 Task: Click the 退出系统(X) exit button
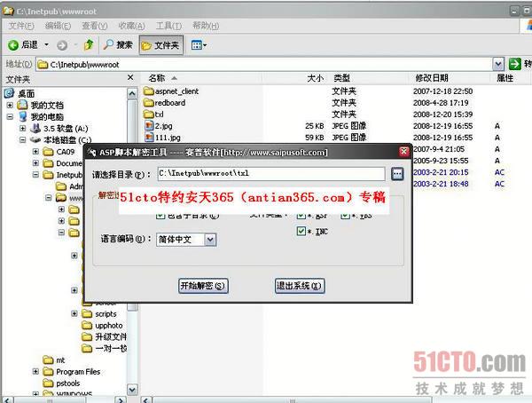300,286
